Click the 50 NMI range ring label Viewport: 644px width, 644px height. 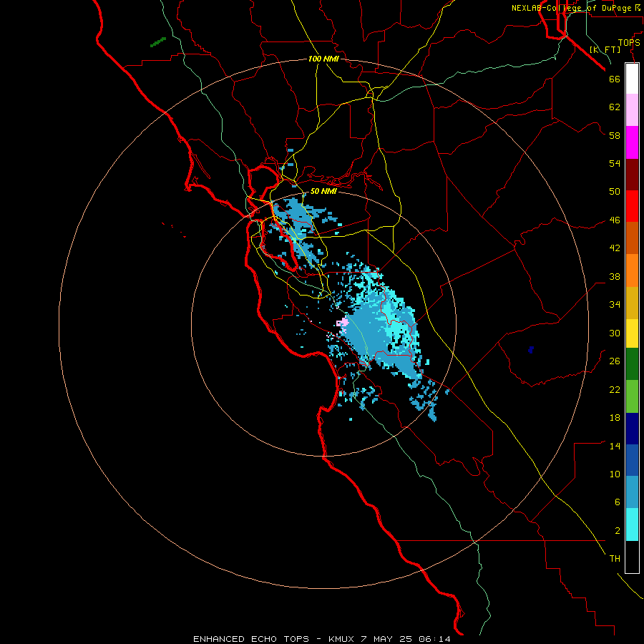[x=323, y=191]
